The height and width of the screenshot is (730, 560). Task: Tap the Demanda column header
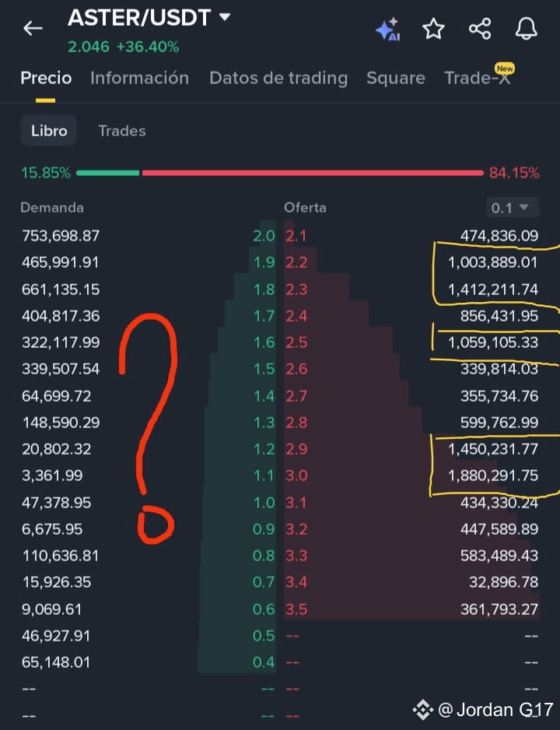52,208
